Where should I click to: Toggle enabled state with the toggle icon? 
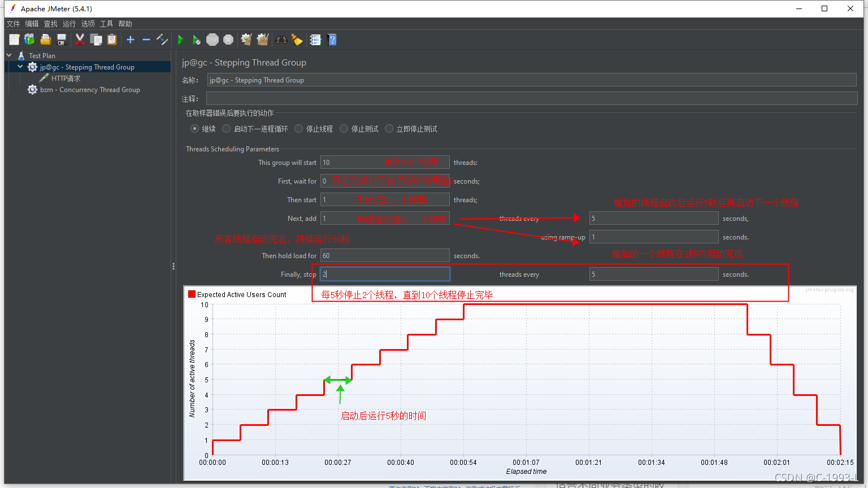(162, 40)
